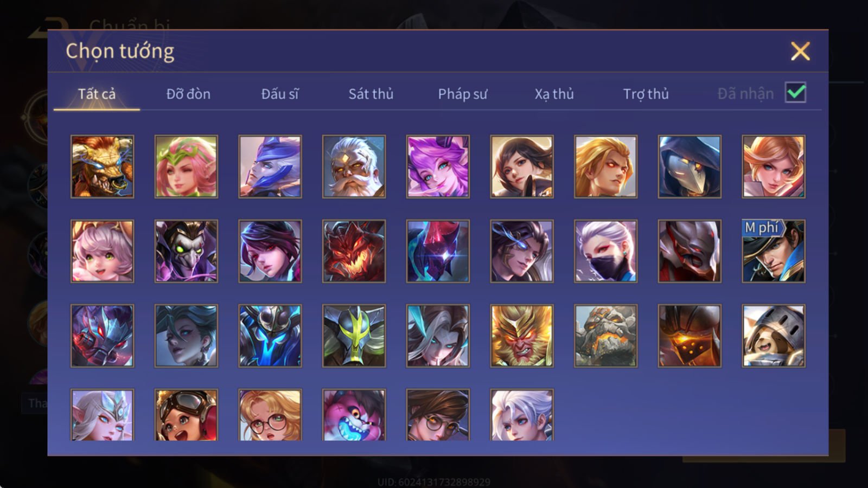Select the pink grinning cat hero
The width and height of the screenshot is (868, 488).
click(354, 415)
